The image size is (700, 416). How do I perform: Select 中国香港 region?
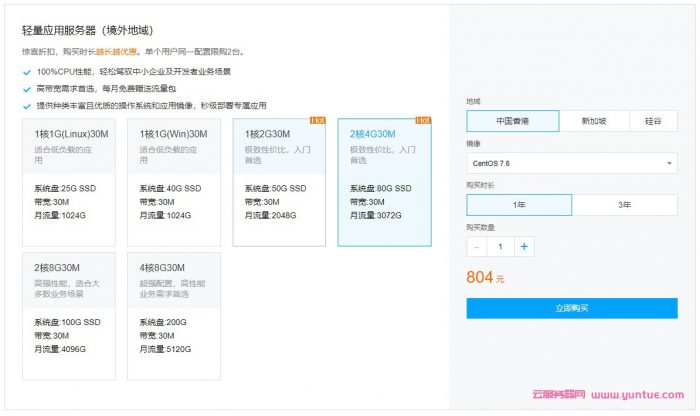point(513,121)
